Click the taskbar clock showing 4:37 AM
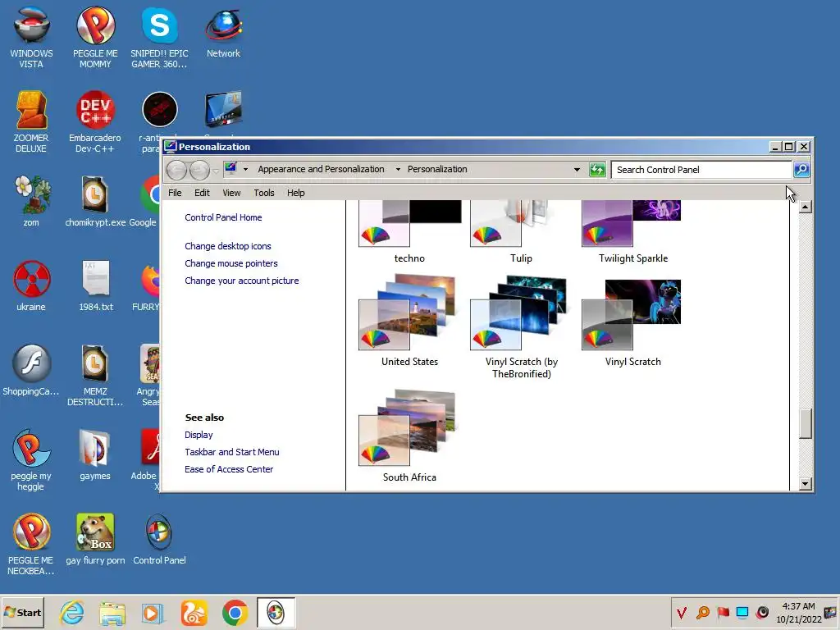Screen dimensions: 840x630 pyautogui.click(x=799, y=612)
